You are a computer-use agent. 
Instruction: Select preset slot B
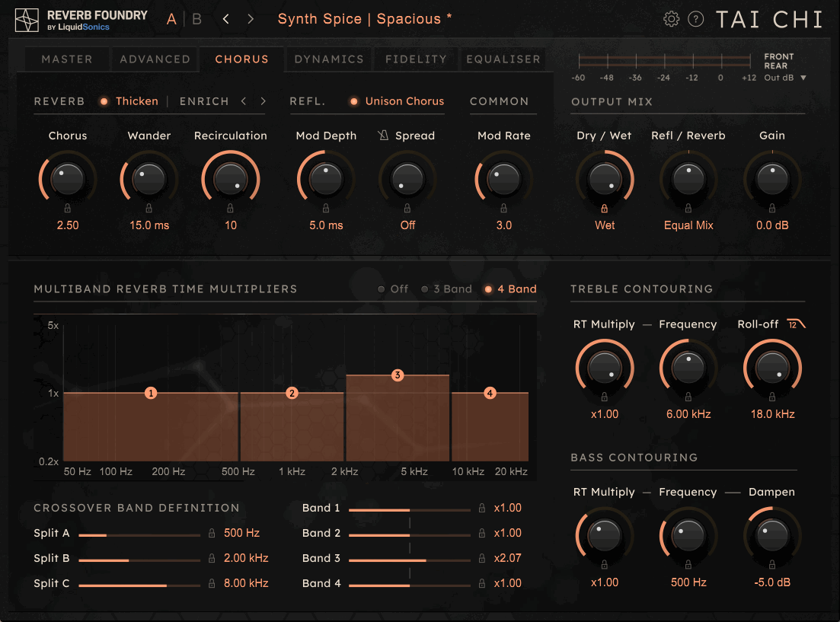click(196, 19)
